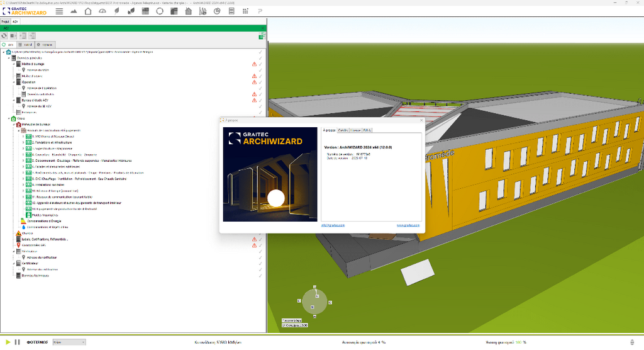Expand lot 8 CVC node
Viewport: 644px width, 350px height.
[x=23, y=179]
